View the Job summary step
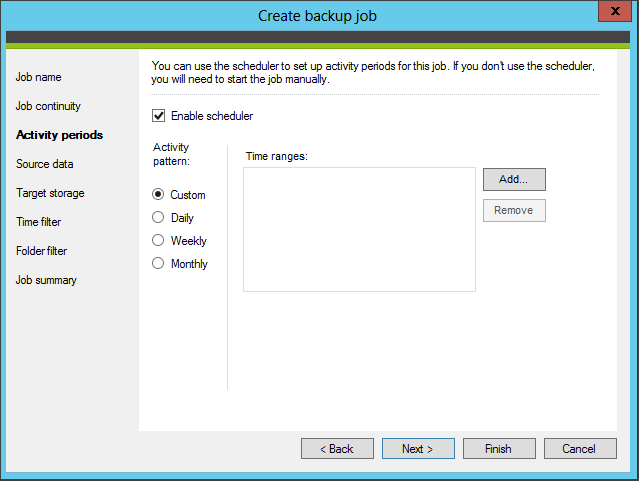 (46, 280)
